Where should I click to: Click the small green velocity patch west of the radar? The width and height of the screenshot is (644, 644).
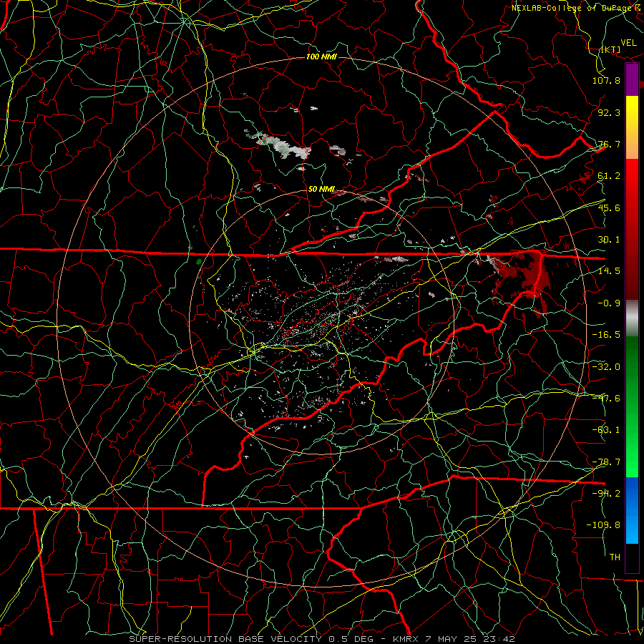(199, 261)
